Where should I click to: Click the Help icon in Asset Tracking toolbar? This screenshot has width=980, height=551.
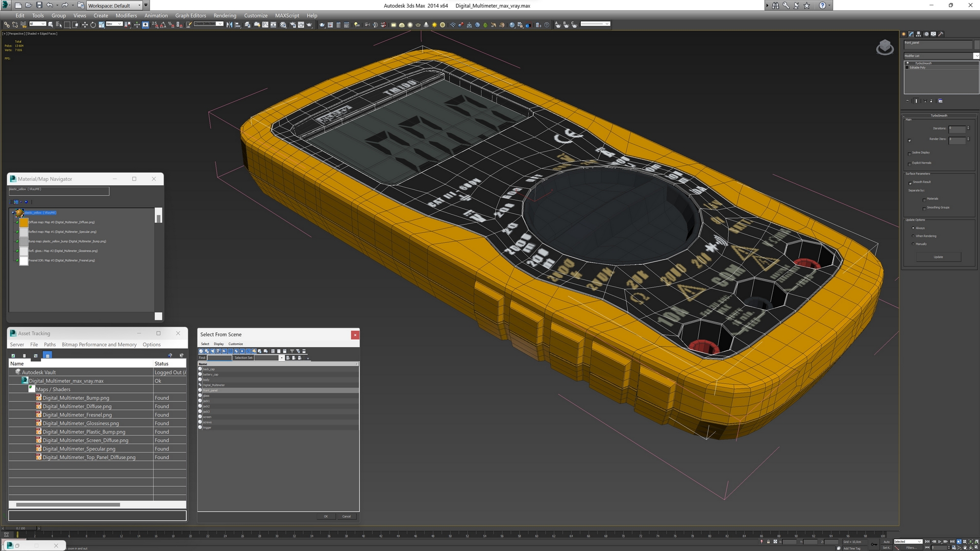[170, 356]
